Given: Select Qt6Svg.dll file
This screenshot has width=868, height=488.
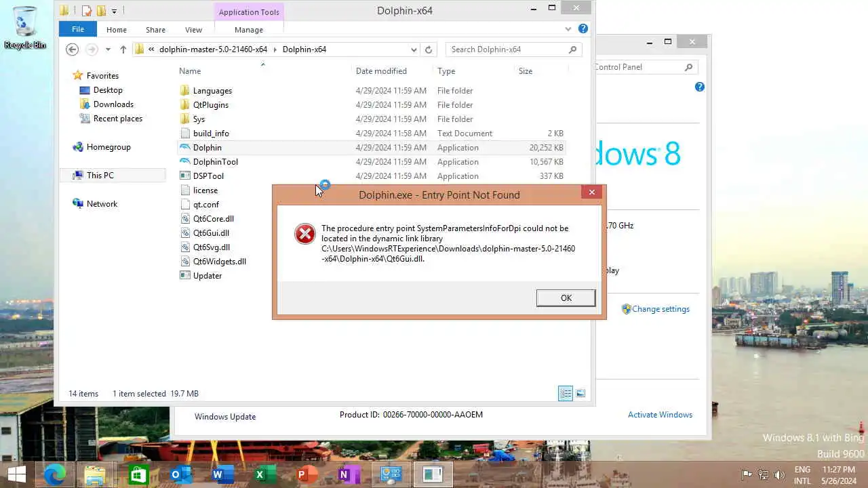Looking at the screenshot, I should (x=211, y=247).
